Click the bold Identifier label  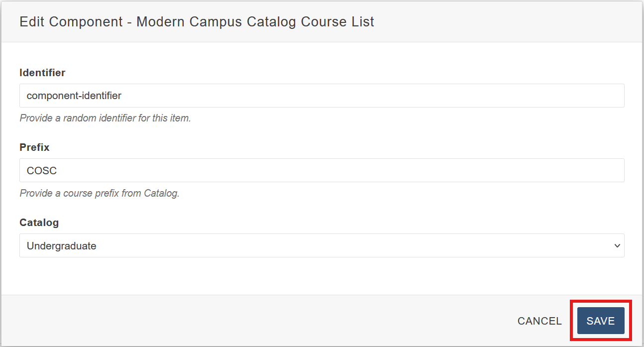tap(42, 73)
